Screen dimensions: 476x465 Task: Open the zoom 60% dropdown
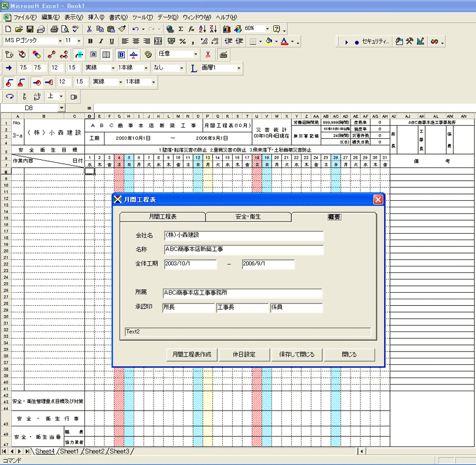pos(267,29)
